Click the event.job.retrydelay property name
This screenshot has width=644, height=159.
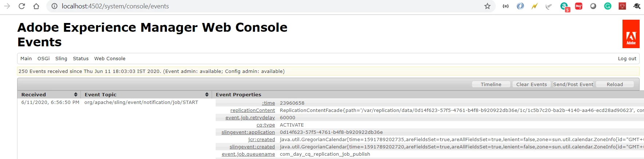point(250,118)
